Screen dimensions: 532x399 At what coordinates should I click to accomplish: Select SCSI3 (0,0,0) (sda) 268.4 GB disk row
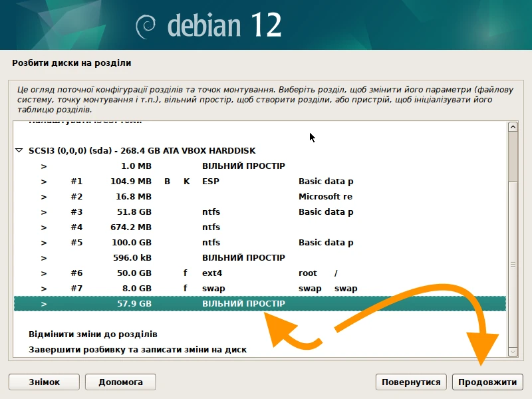(x=260, y=151)
